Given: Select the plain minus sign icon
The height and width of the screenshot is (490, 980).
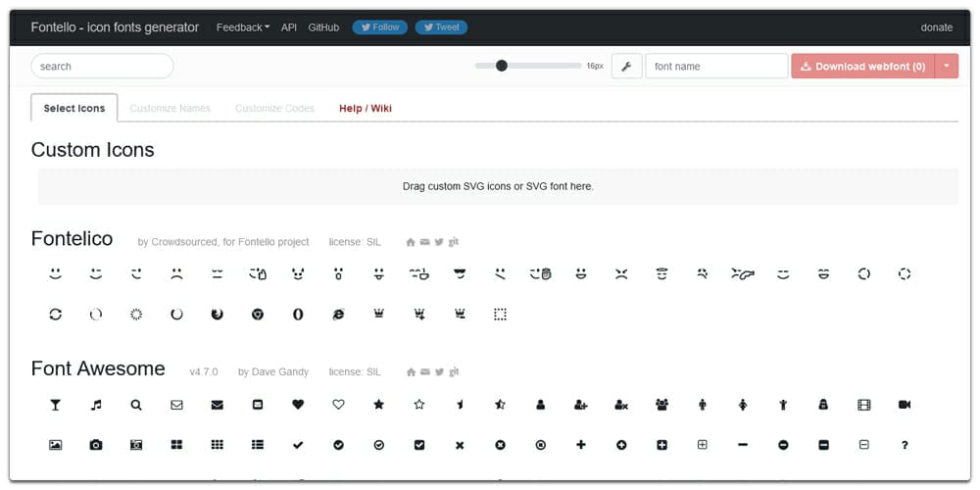Looking at the screenshot, I should pyautogui.click(x=743, y=445).
